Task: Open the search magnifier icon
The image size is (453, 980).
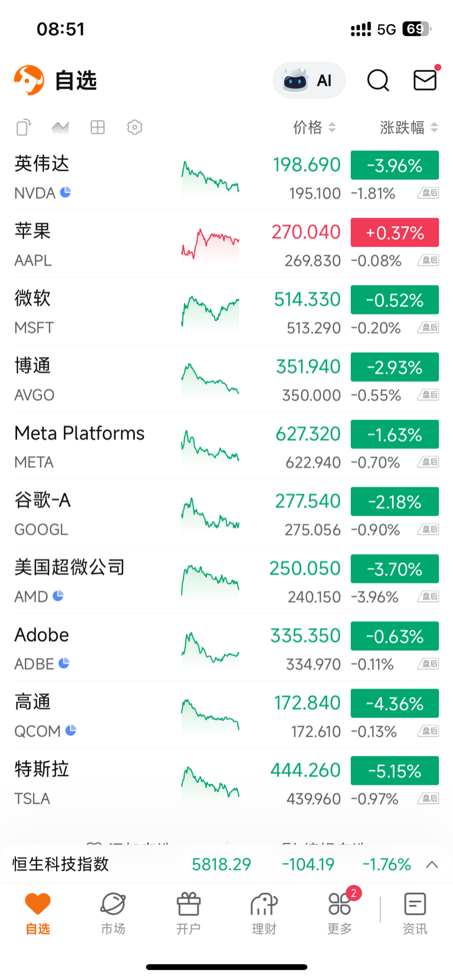Action: coord(378,80)
